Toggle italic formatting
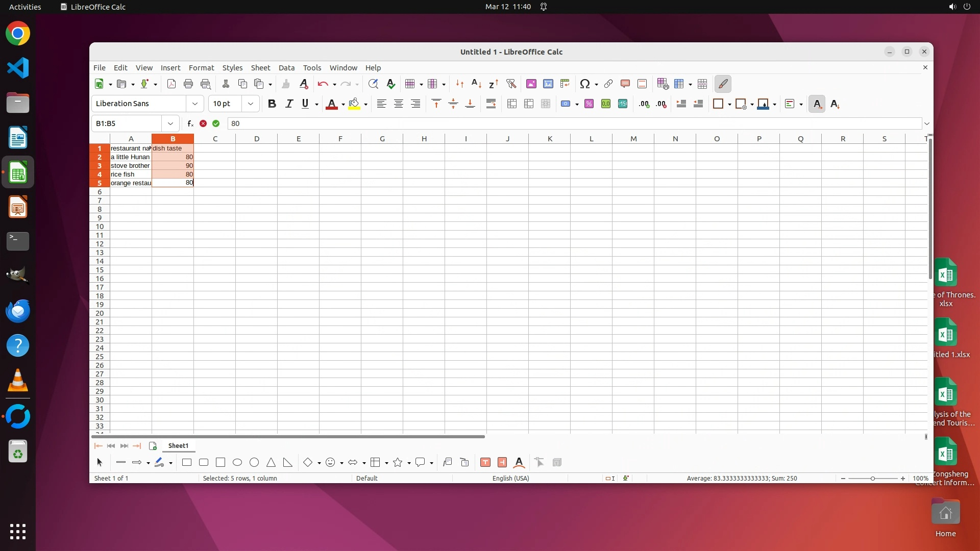 [289, 104]
